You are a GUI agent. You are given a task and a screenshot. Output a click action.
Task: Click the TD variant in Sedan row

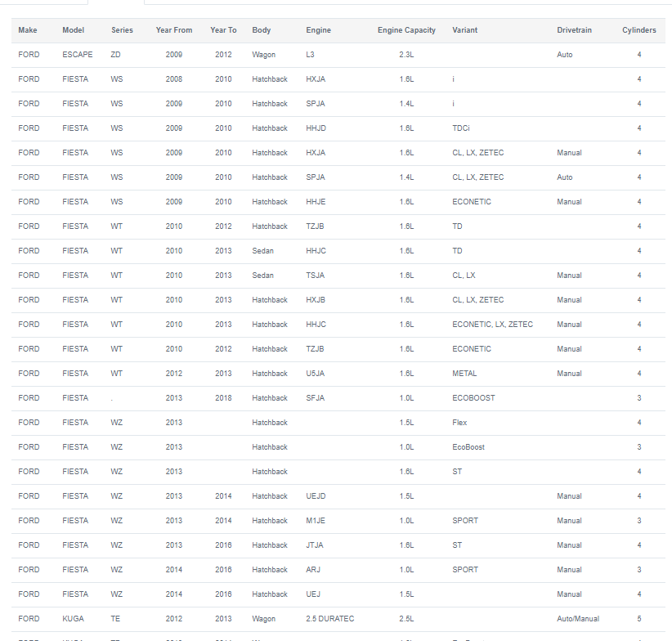point(457,251)
